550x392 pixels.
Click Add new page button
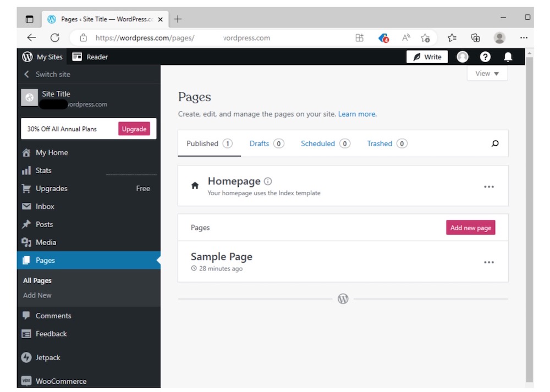[x=470, y=228]
